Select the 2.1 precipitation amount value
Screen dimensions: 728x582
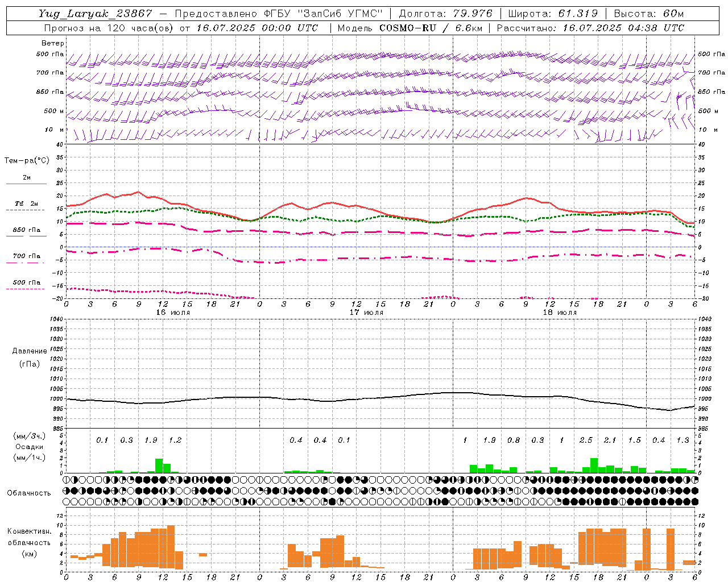(610, 440)
